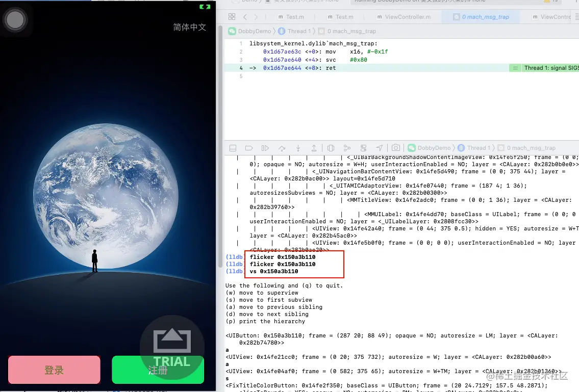Click the '(w) move to superview' line

(x=262, y=293)
